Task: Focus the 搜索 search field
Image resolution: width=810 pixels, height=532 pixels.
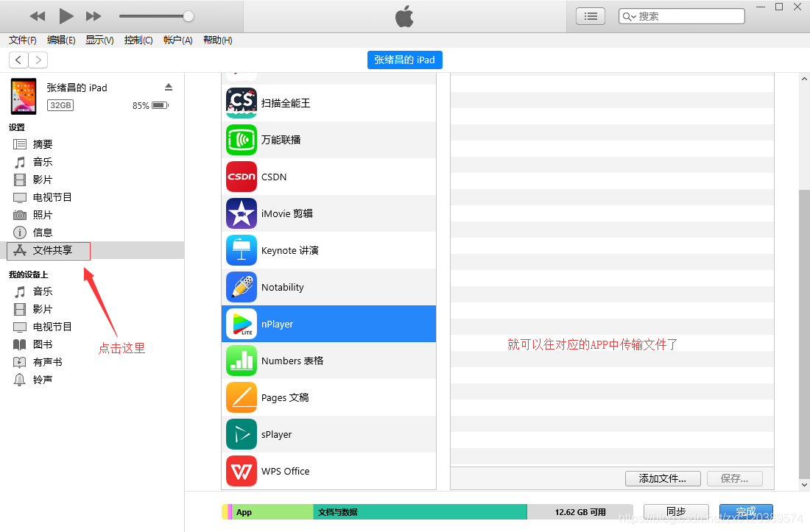Action: pos(681,16)
